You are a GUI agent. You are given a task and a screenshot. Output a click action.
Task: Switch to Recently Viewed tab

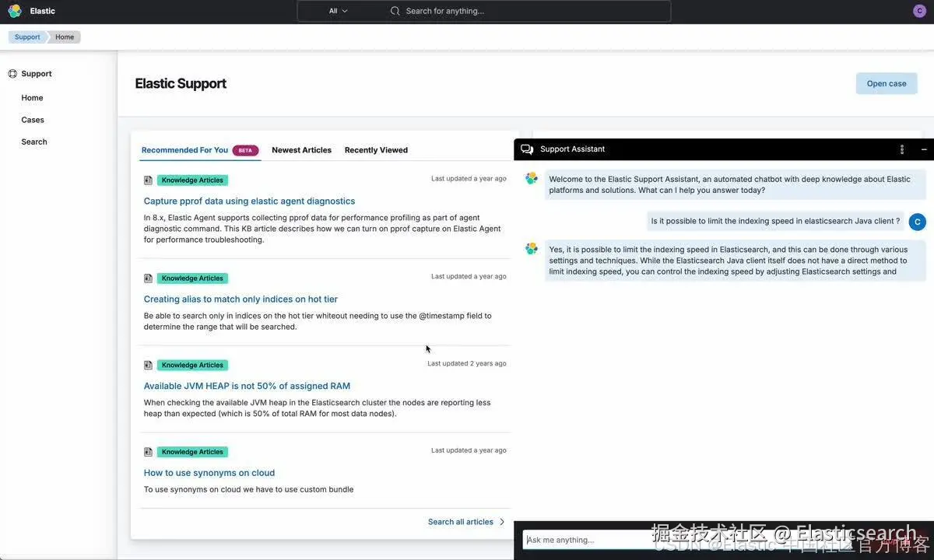coord(376,150)
